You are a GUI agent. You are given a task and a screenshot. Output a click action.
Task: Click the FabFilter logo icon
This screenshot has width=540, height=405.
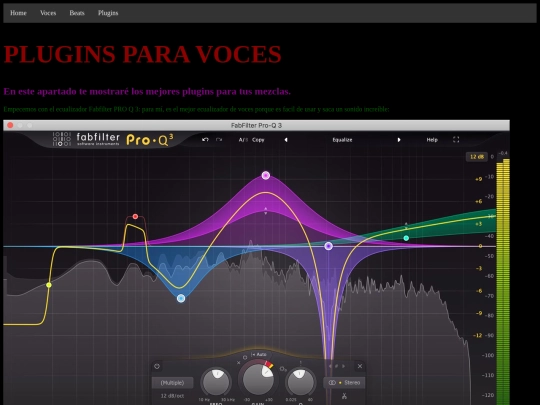tap(62, 139)
